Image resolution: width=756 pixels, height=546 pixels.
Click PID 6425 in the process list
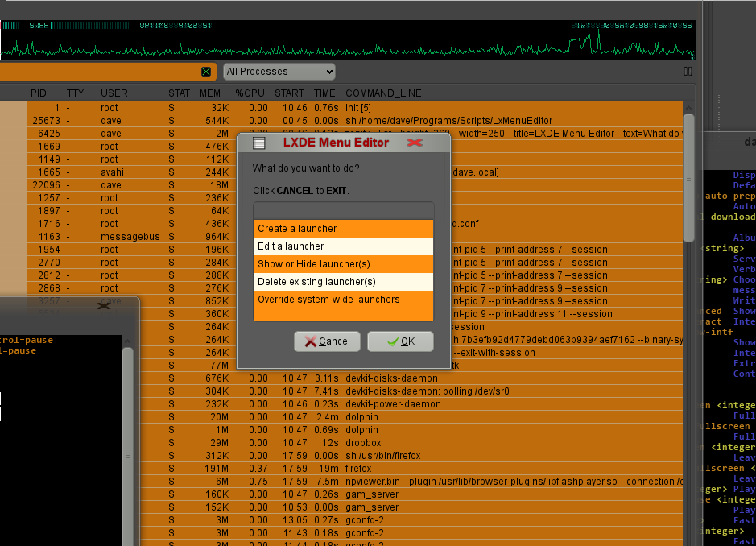coord(49,134)
